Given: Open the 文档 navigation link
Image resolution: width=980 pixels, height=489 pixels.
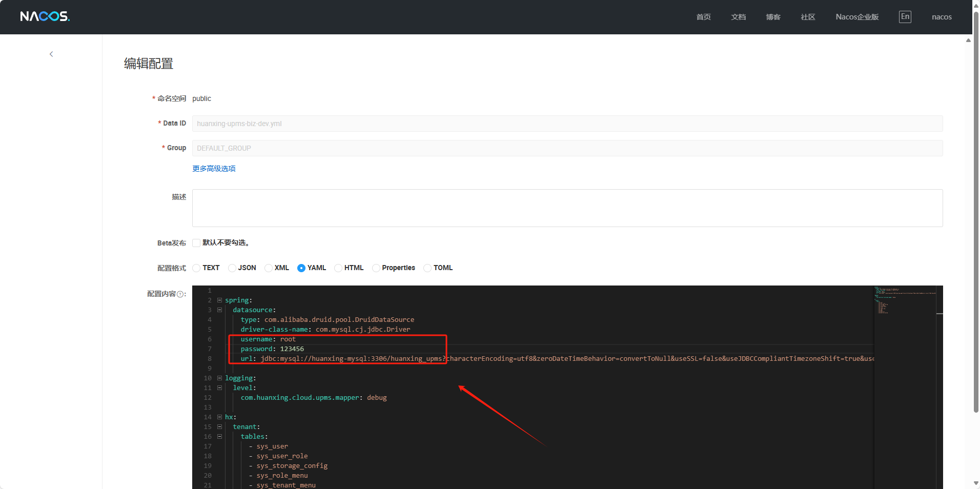Looking at the screenshot, I should click(738, 17).
